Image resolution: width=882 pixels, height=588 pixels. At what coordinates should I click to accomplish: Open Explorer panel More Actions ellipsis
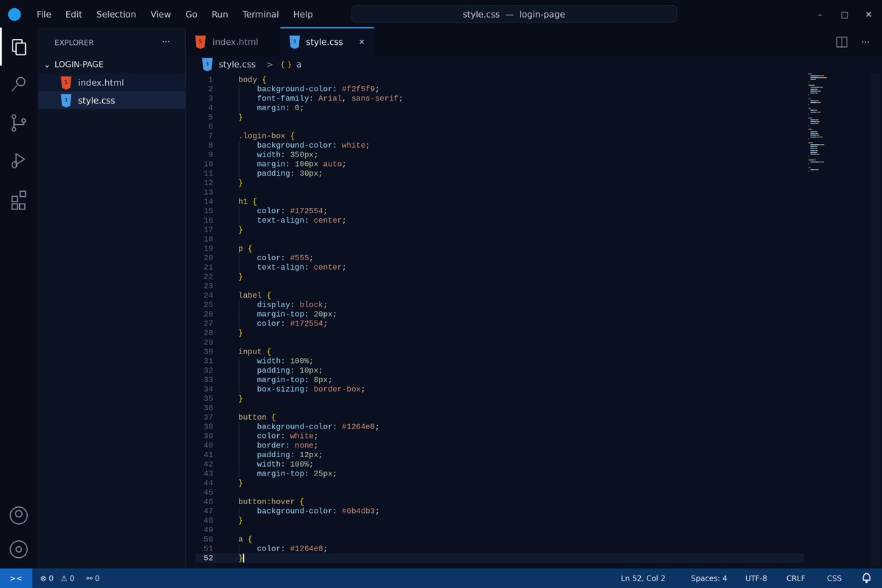[x=166, y=42]
